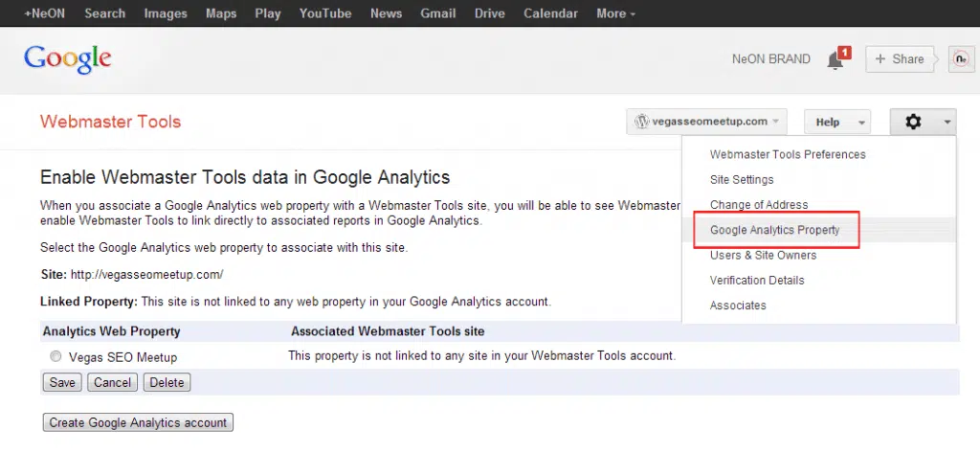Go to YouTube in top navigation
980x453 pixels.
(x=325, y=13)
